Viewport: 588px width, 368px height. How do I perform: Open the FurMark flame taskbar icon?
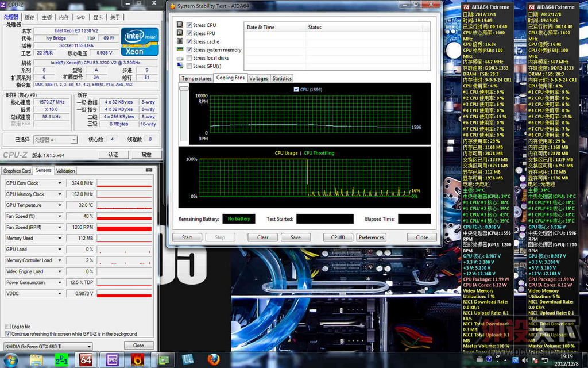138,360
